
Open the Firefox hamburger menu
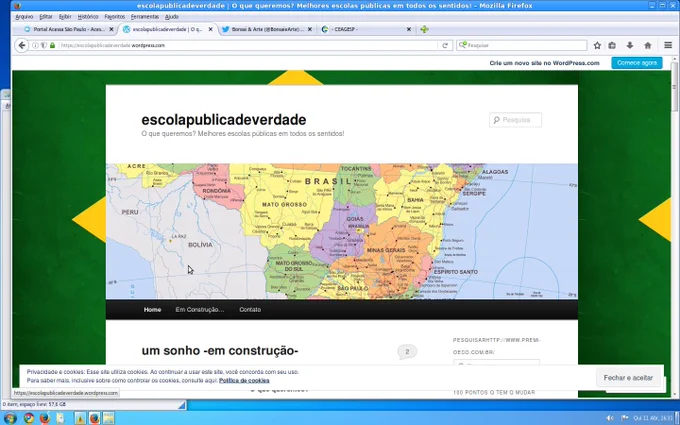pos(668,45)
